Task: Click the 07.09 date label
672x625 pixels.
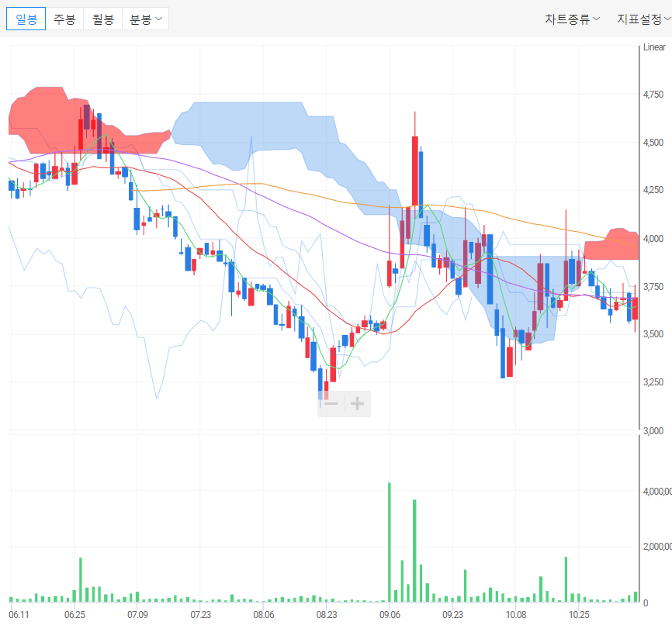Action: point(137,615)
